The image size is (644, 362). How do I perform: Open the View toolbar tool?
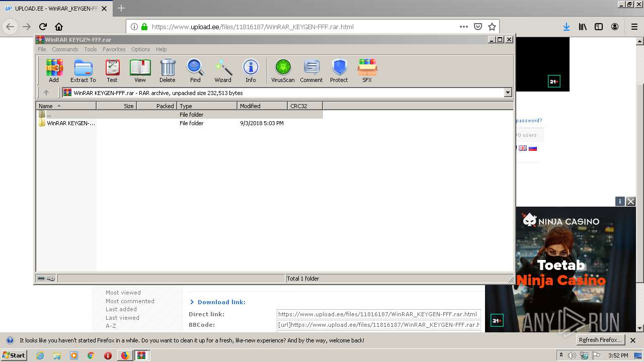point(140,71)
